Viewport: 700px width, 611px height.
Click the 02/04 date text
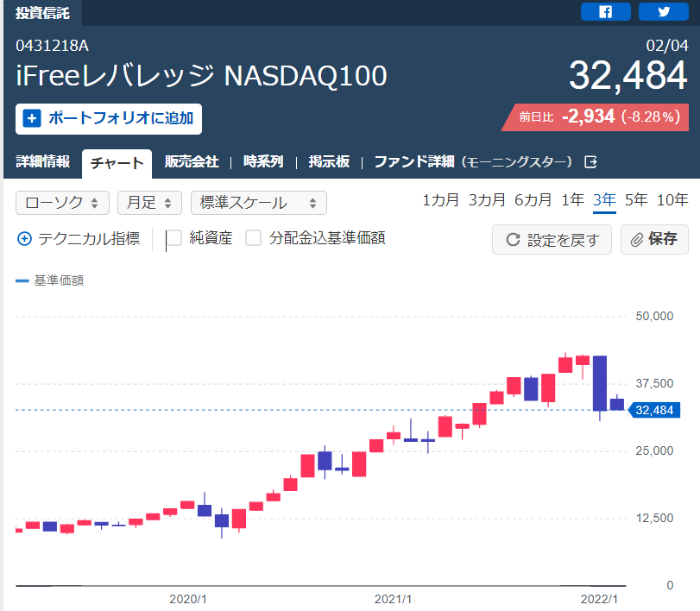tap(667, 46)
